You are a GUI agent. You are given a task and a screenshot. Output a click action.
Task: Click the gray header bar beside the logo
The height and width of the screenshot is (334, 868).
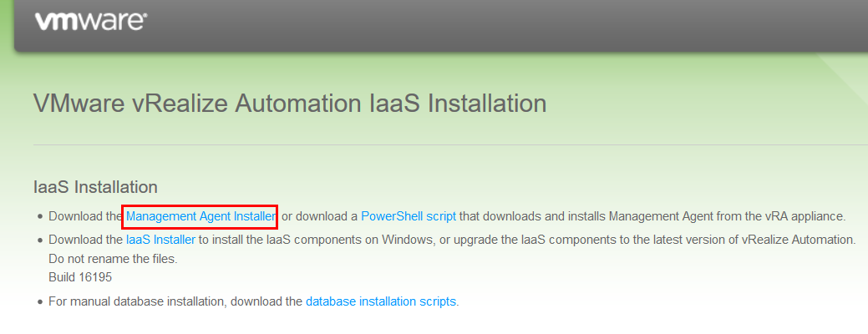click(x=498, y=25)
